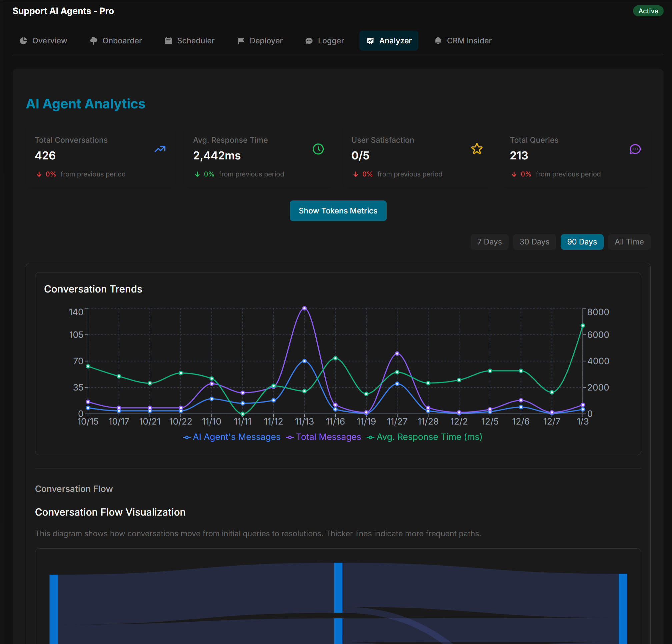Click the clock icon on Avg. Response Time card
This screenshot has height=644, width=672.
pyautogui.click(x=318, y=149)
